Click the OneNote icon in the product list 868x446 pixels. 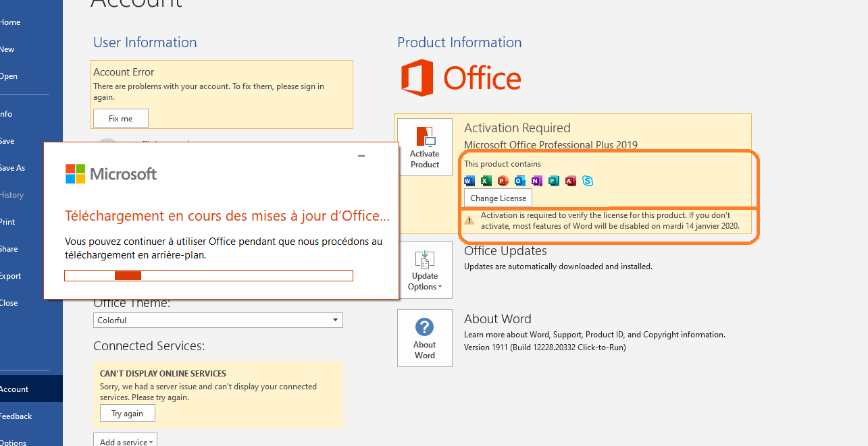[x=536, y=181]
